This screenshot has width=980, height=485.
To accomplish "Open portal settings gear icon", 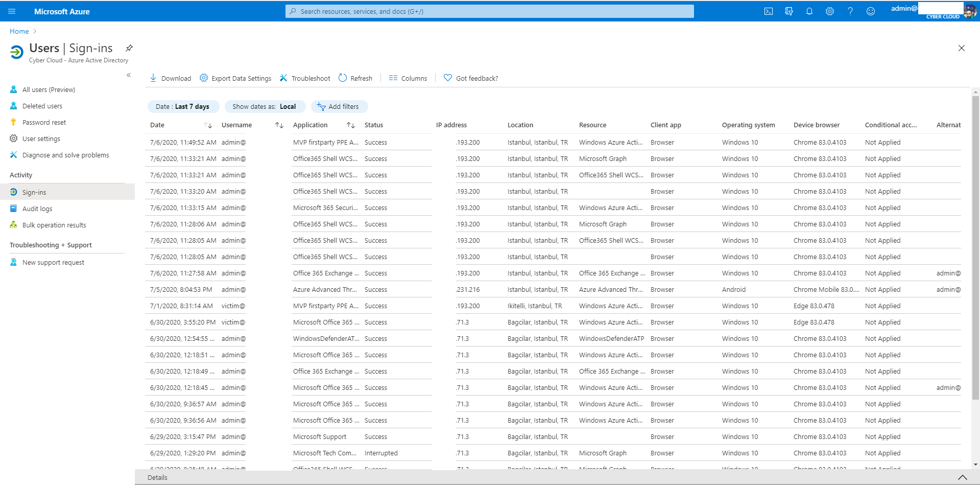I will (829, 11).
